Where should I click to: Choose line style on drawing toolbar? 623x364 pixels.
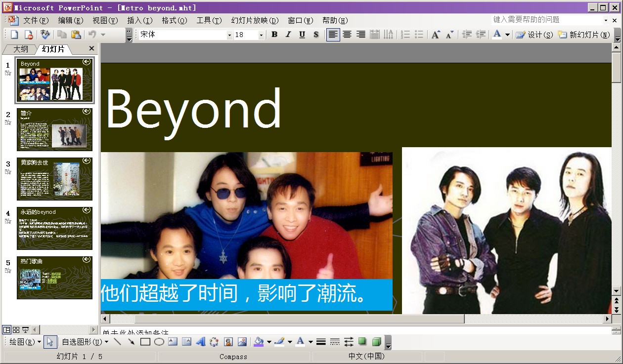pos(321,341)
